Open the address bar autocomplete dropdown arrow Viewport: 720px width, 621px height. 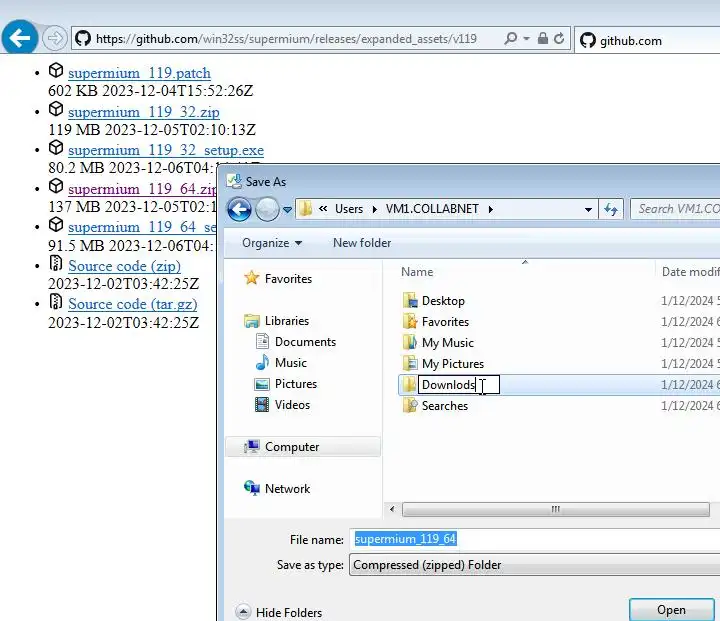[527, 39]
